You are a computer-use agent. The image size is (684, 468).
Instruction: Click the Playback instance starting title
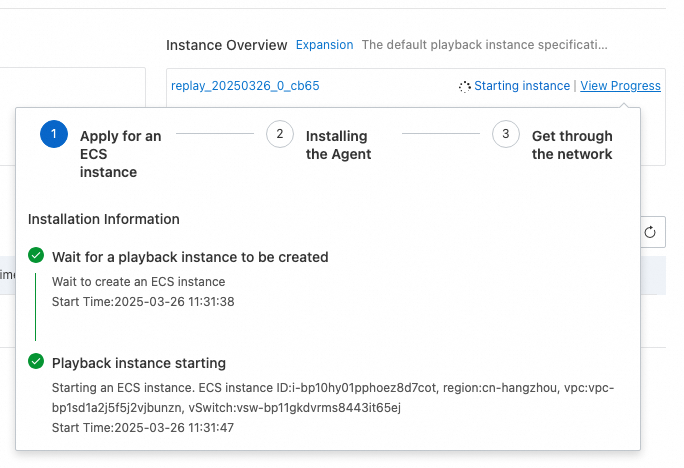coord(139,363)
